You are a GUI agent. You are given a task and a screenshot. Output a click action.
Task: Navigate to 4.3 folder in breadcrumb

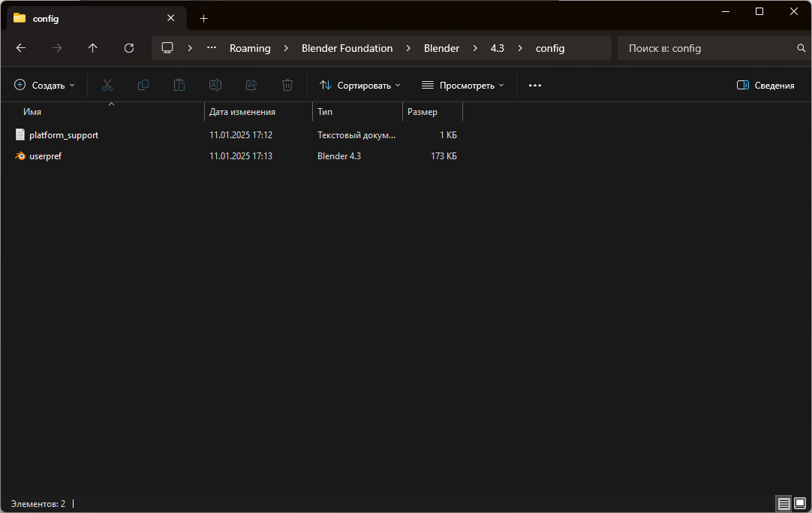pyautogui.click(x=497, y=48)
